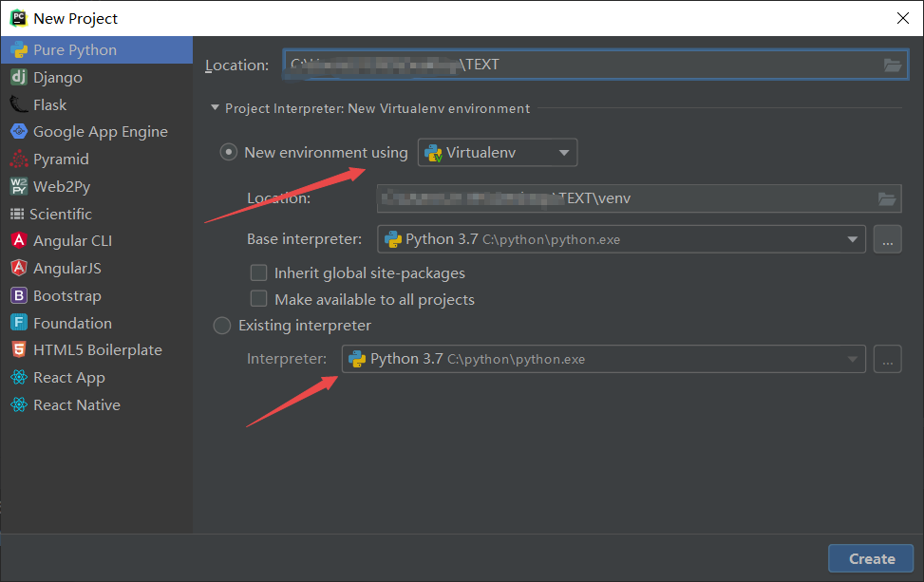This screenshot has width=924, height=582.
Task: Browse folder for venv Location
Action: [x=887, y=198]
